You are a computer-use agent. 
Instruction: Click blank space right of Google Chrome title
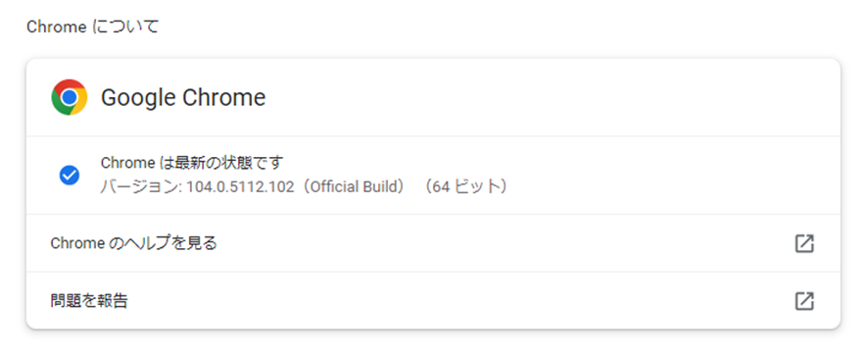(x=543, y=98)
